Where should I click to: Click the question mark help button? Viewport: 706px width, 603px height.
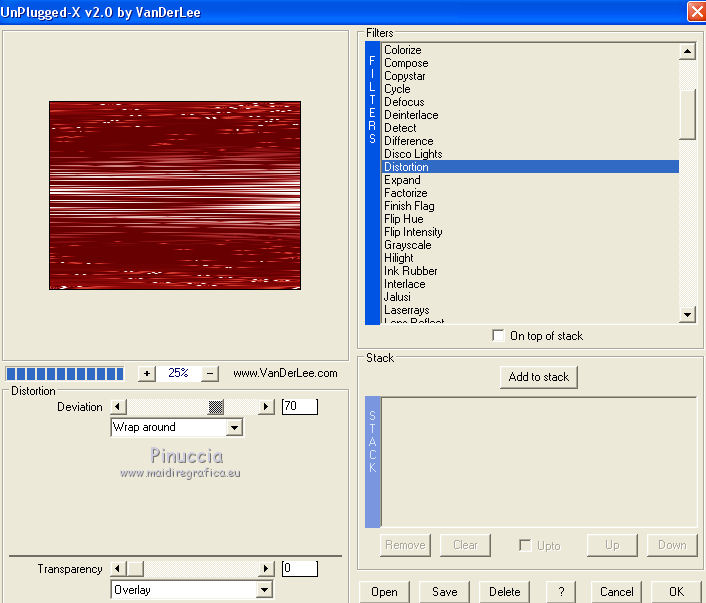coord(561,592)
